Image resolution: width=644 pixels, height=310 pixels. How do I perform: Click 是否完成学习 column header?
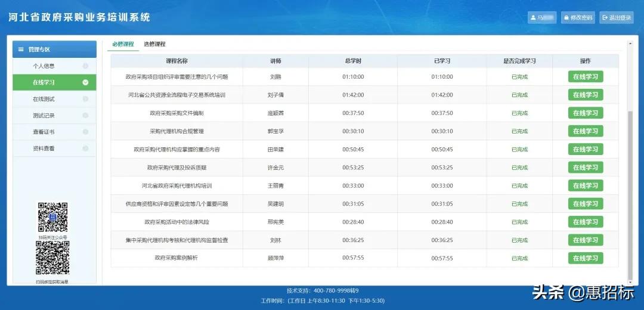pos(519,61)
